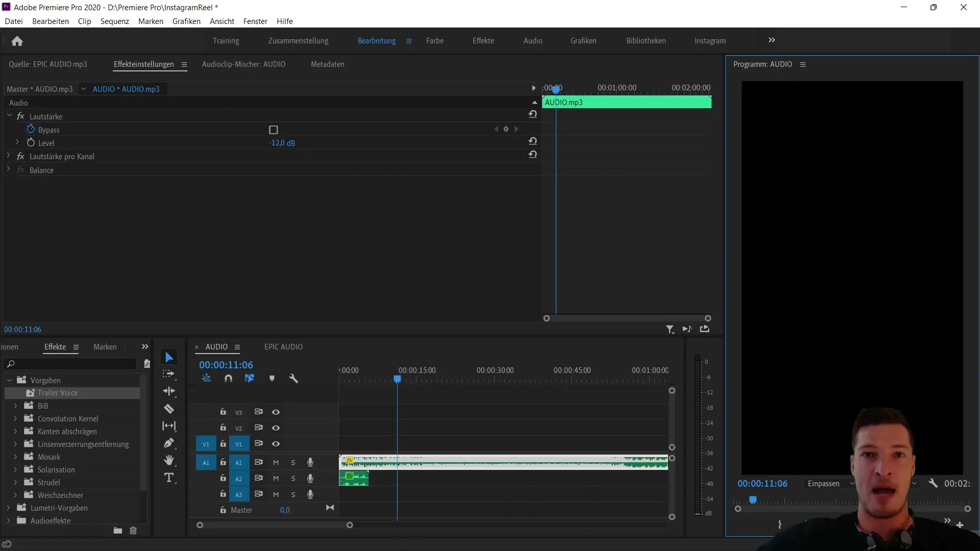Viewport: 980px width, 551px height.
Task: Add/remove Bypass keyframe
Action: (506, 129)
